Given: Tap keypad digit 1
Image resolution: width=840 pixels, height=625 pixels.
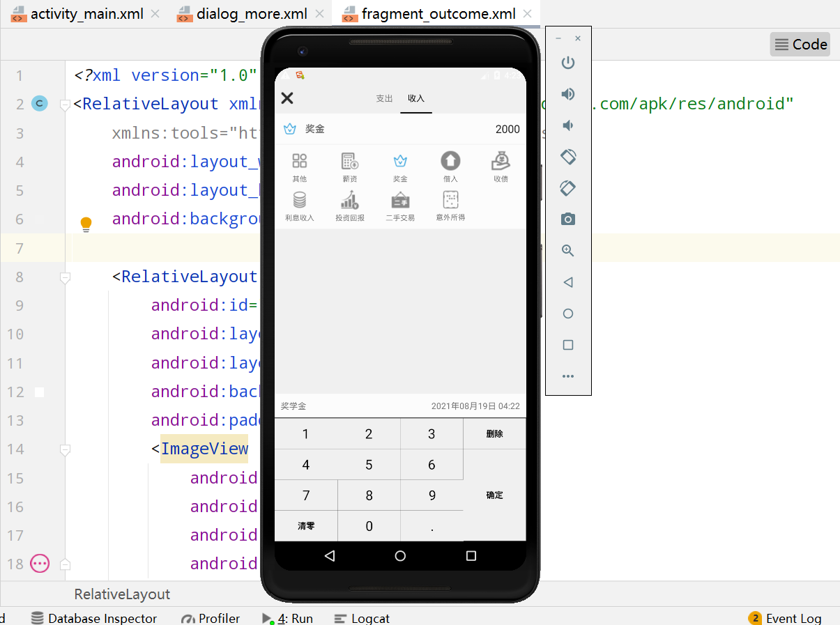Looking at the screenshot, I should [306, 434].
